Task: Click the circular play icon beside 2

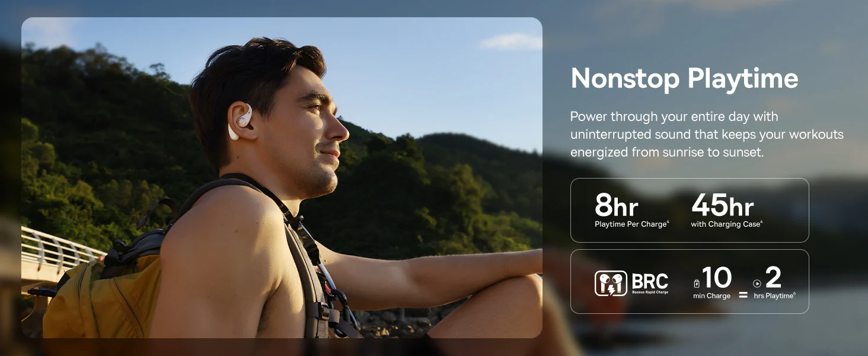Action: (757, 284)
